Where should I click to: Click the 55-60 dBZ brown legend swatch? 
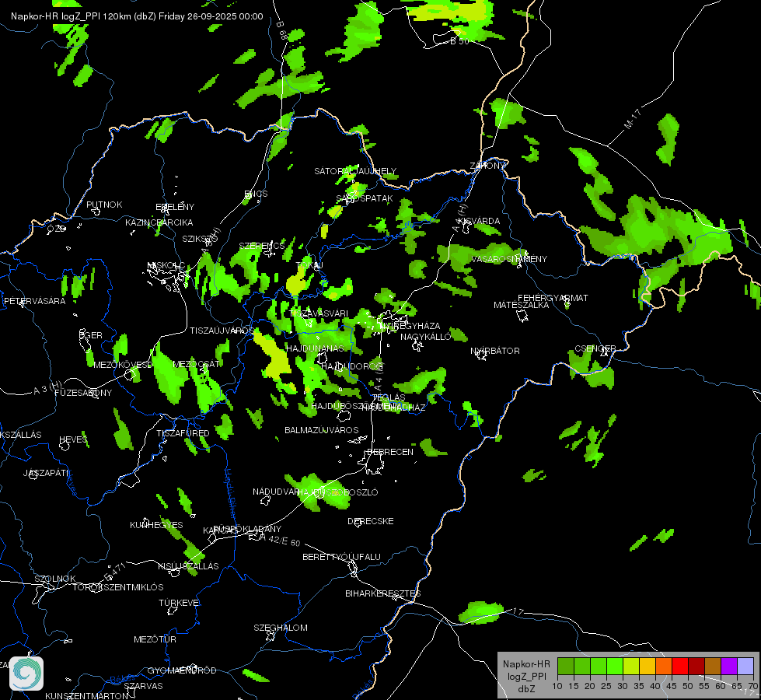[713, 667]
